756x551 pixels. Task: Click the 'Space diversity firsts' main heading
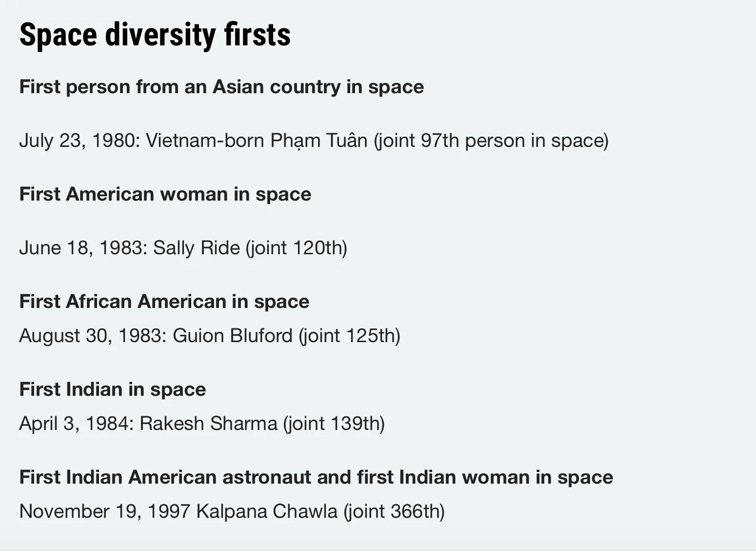click(x=155, y=35)
